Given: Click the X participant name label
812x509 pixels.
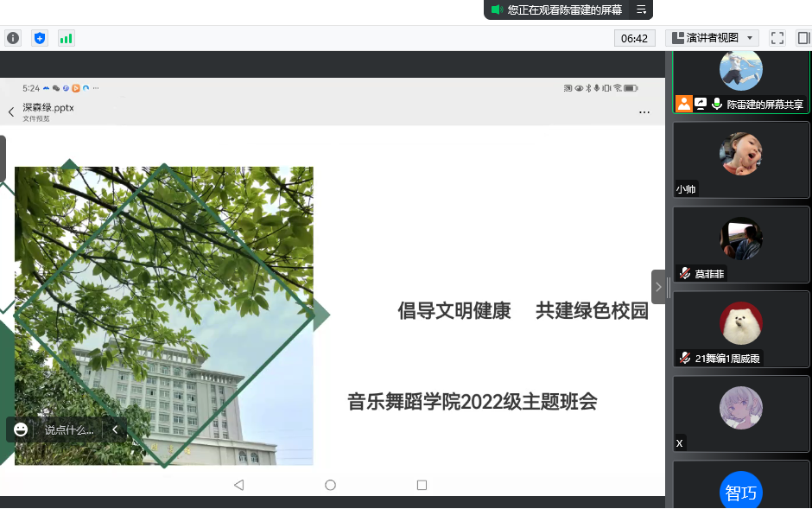Looking at the screenshot, I should click(680, 443).
